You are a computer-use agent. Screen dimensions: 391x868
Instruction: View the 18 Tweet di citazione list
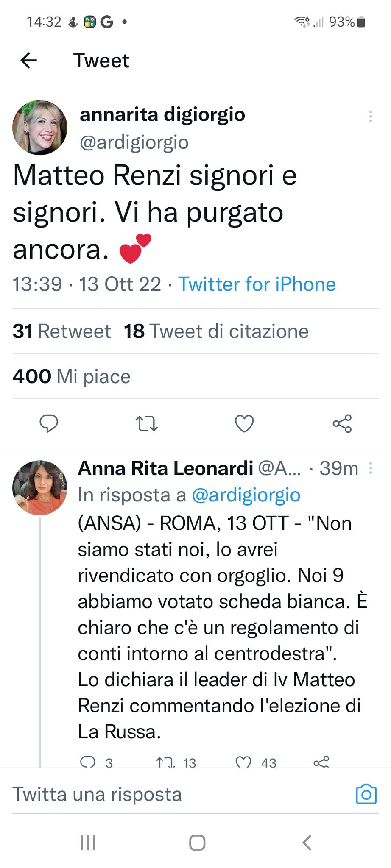pos(216,331)
